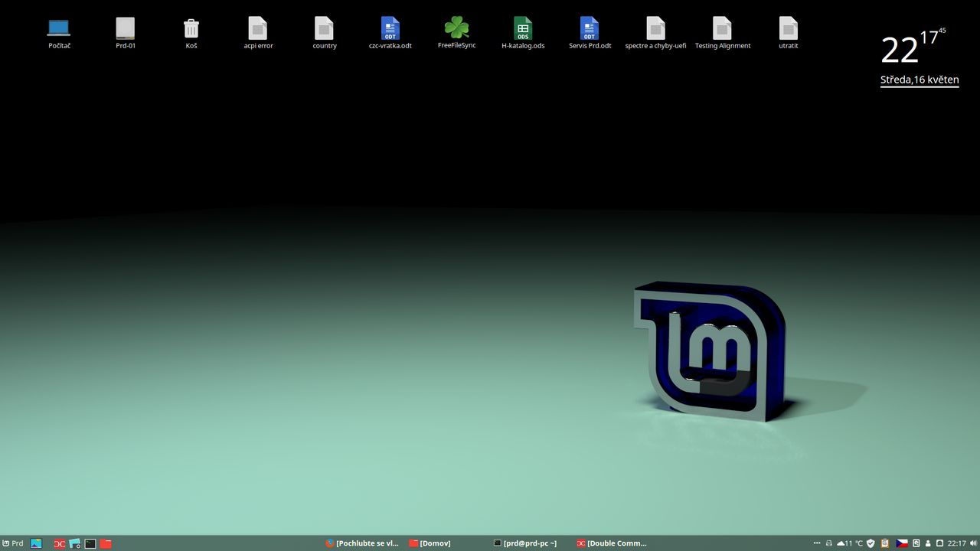Select the H-katalog.ods spreadsheet icon
The width and height of the screenshot is (980, 551).
click(523, 34)
